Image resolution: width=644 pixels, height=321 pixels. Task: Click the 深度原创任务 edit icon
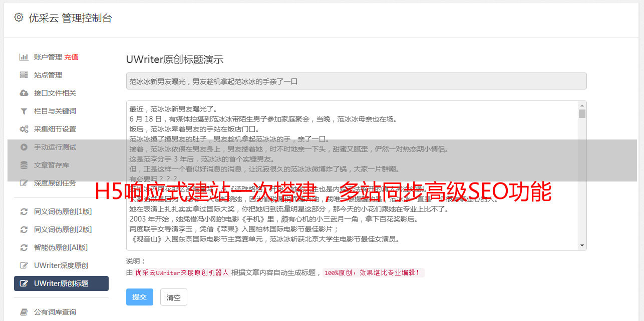pyautogui.click(x=24, y=183)
